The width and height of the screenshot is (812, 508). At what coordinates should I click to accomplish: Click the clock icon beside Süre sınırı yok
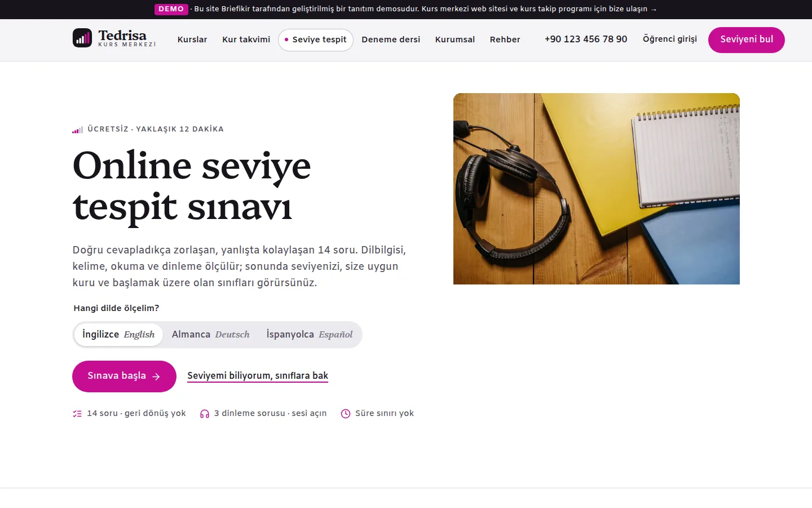coord(346,414)
